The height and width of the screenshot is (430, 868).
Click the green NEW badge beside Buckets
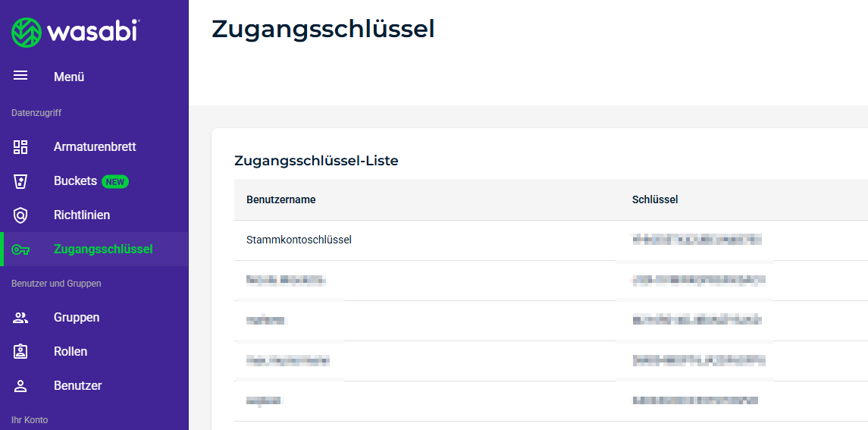tap(115, 182)
